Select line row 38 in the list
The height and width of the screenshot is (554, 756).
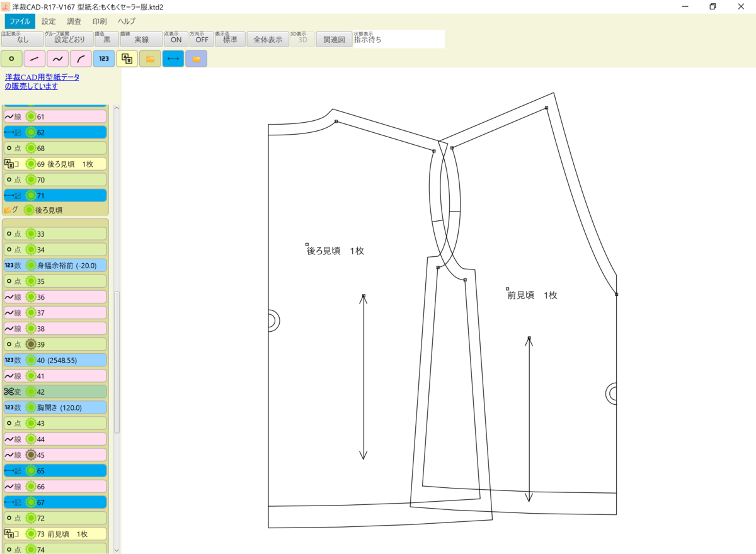pyautogui.click(x=55, y=328)
